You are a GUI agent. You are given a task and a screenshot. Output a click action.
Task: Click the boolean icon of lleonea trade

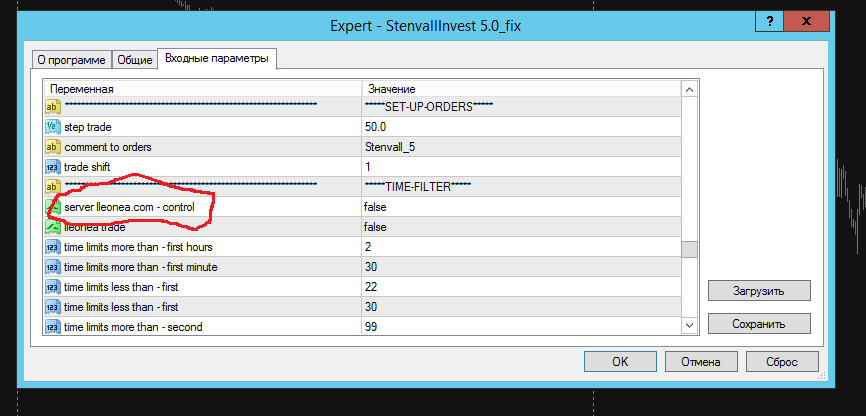(x=52, y=227)
